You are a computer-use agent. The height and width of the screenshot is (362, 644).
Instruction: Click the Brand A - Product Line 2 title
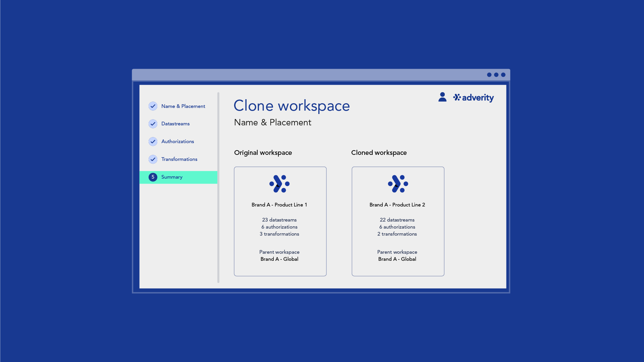click(x=397, y=205)
